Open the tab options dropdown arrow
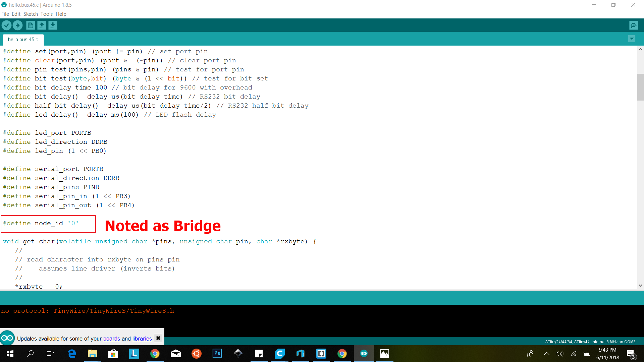This screenshot has height=362, width=644. [632, 39]
